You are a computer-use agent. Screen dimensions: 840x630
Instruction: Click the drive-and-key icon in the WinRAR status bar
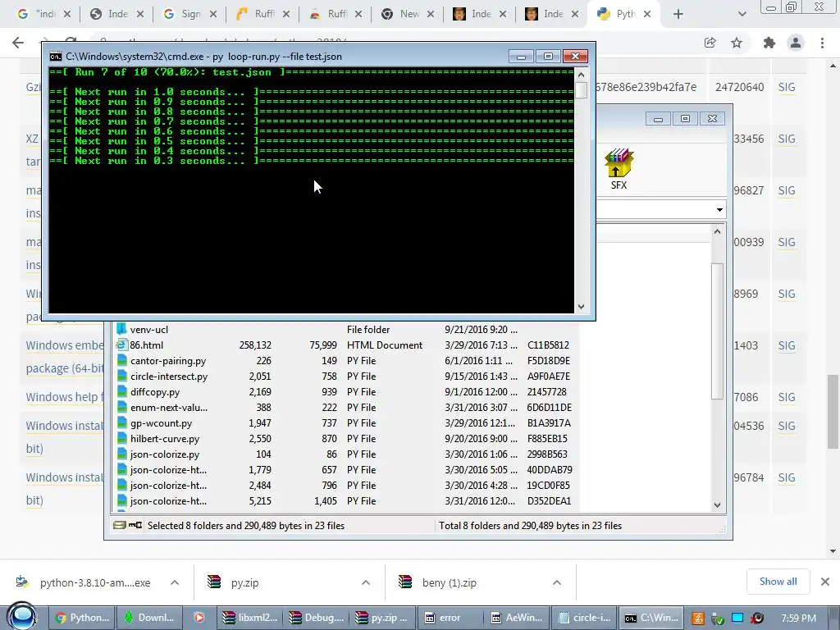pyautogui.click(x=127, y=526)
